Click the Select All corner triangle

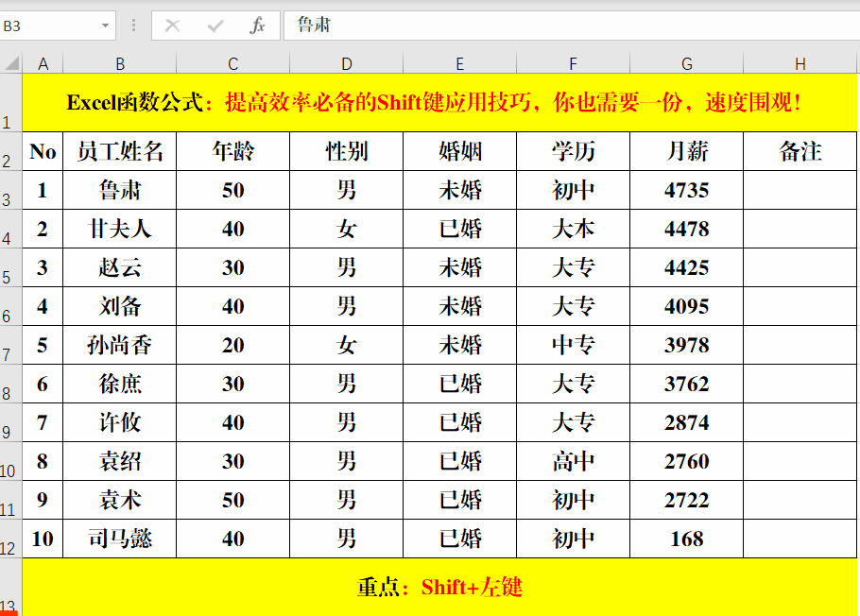pyautogui.click(x=11, y=63)
